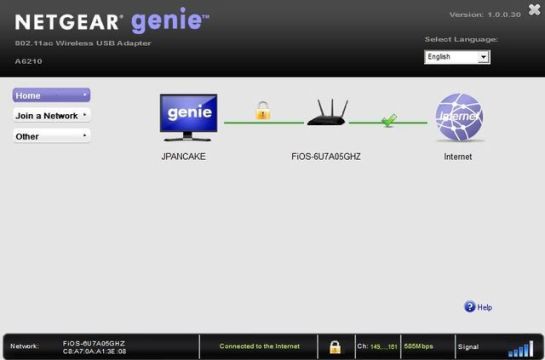Click the padlock icon above the connection line
The height and width of the screenshot is (360, 545).
point(263,111)
